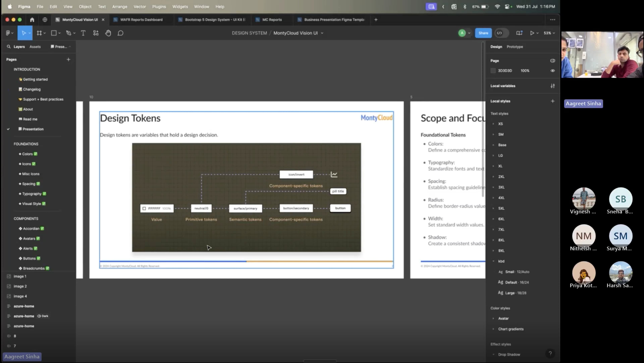
Task: Click the Design Tokens slide title
Action: 130,118
